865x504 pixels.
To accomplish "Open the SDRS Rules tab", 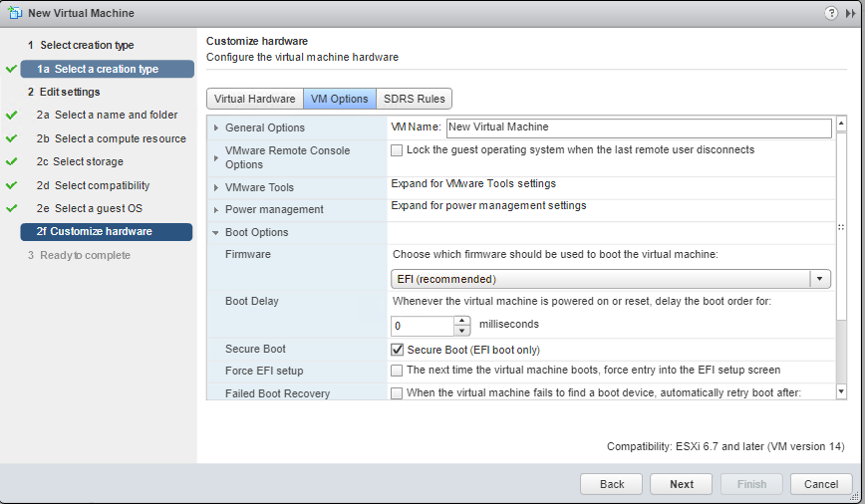I will (x=414, y=99).
